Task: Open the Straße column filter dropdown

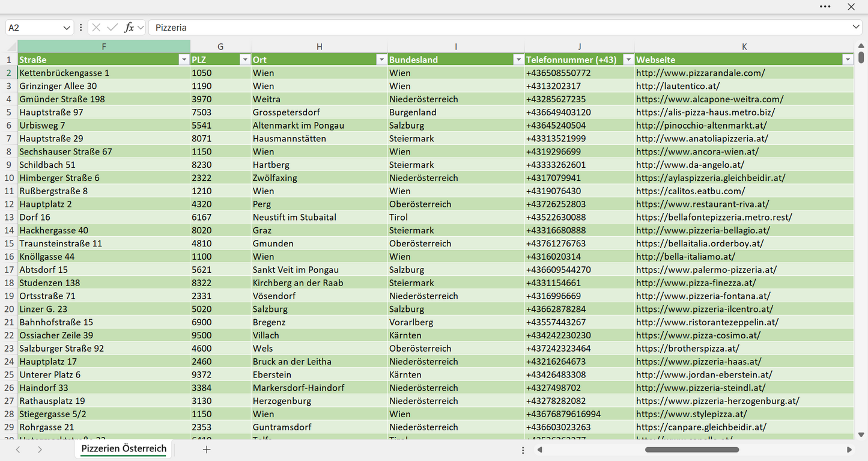Action: (x=184, y=60)
